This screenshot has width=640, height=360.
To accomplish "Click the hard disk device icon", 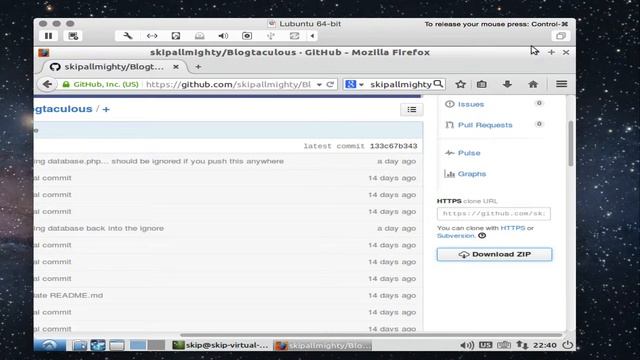I will (x=176, y=36).
